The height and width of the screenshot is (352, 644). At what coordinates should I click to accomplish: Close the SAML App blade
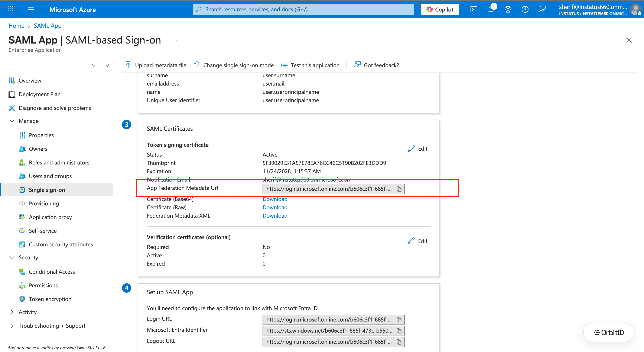[629, 40]
